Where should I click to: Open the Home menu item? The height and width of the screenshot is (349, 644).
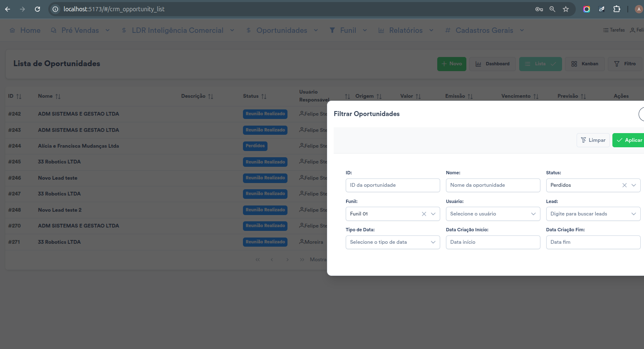(25, 30)
